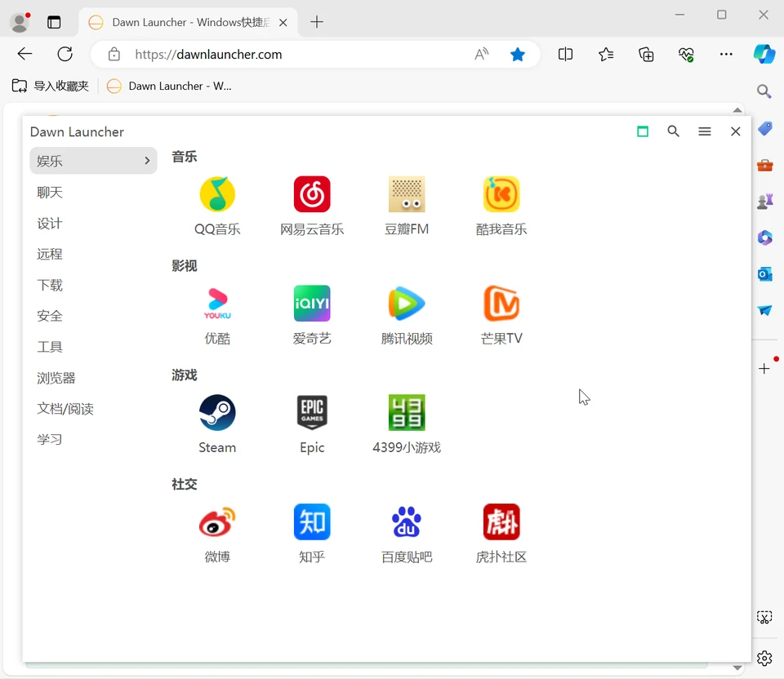Toggle Read aloud in address bar
Screen dimensions: 784x679
point(481,54)
